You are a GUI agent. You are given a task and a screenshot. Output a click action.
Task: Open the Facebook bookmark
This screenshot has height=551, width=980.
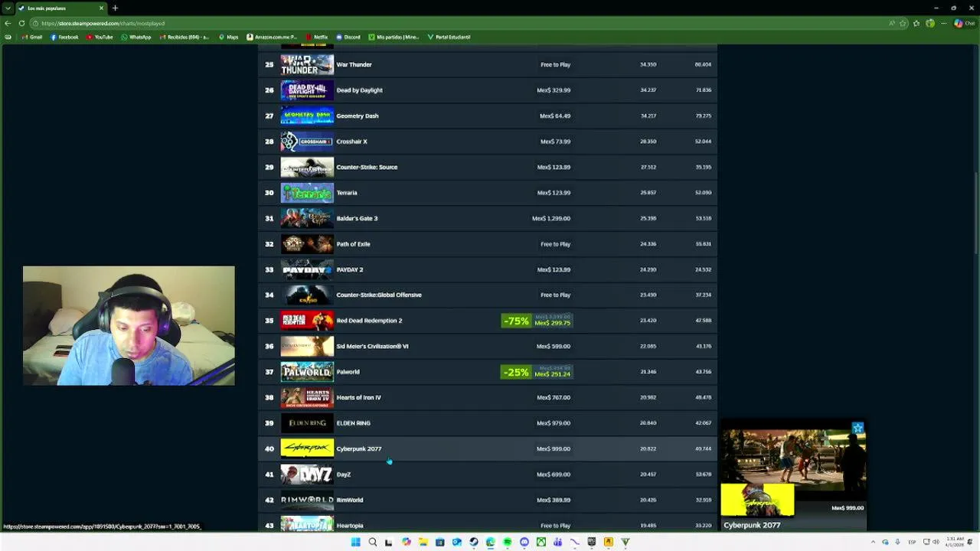pyautogui.click(x=64, y=37)
